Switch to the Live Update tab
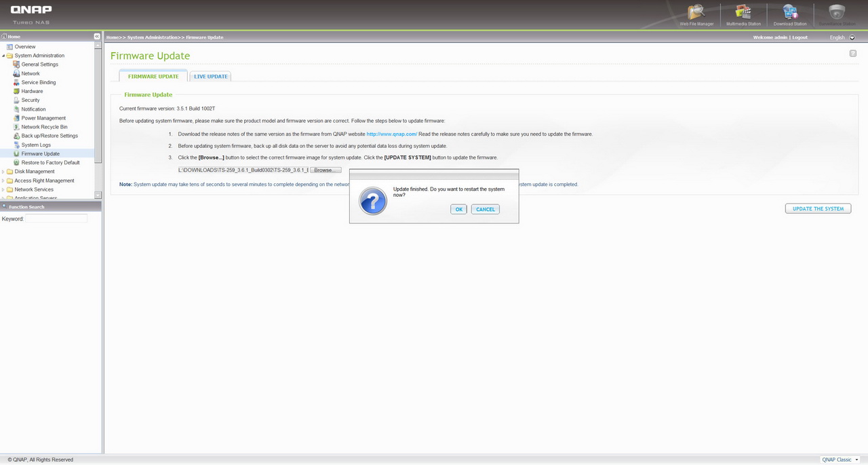The width and height of the screenshot is (868, 465). tap(211, 76)
